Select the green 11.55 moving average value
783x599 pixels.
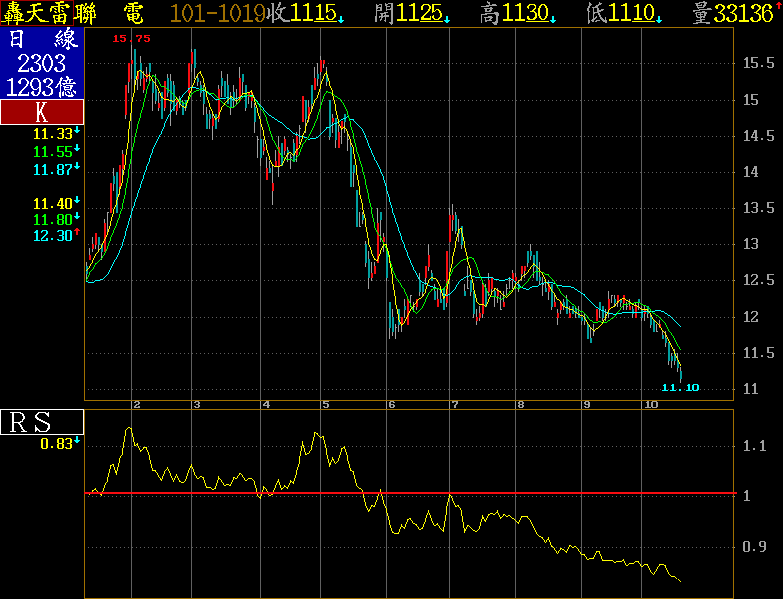coord(52,152)
